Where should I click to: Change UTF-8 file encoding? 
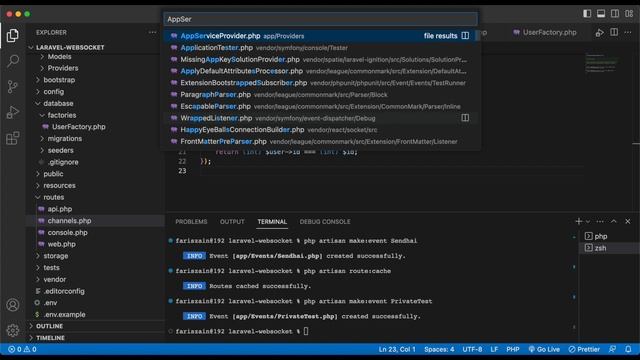tap(472, 349)
